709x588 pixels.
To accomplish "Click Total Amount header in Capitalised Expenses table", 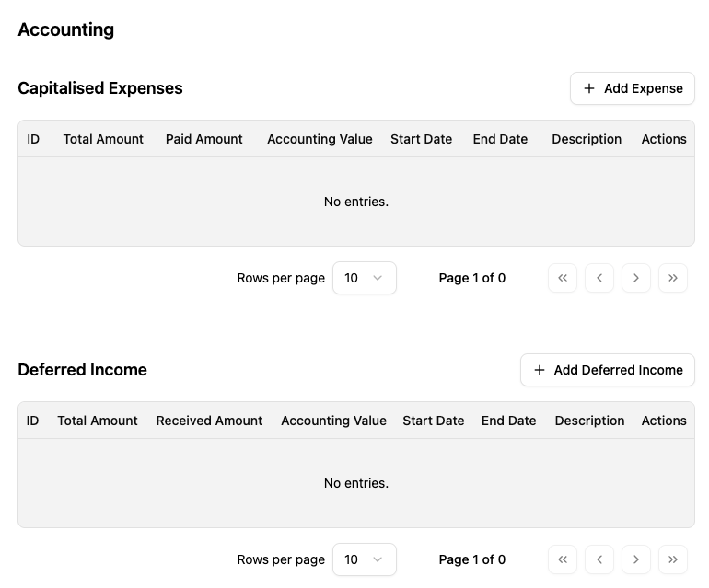I will (x=103, y=139).
